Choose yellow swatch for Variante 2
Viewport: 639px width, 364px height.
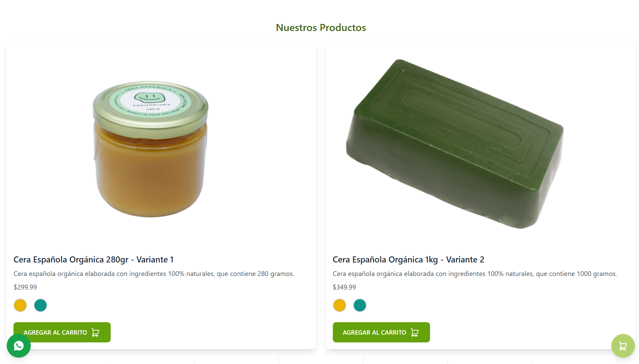click(x=340, y=305)
